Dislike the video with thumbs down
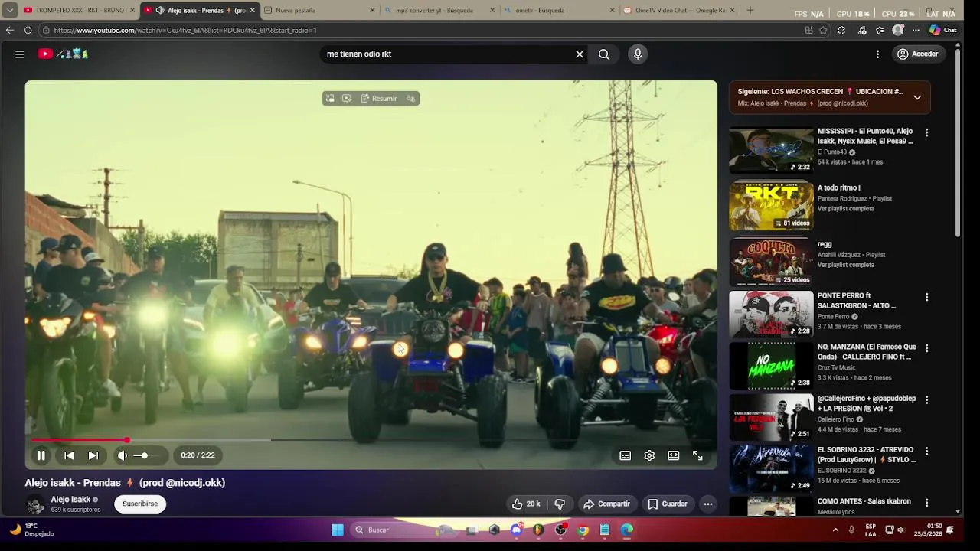This screenshot has width=980, height=551. point(560,504)
